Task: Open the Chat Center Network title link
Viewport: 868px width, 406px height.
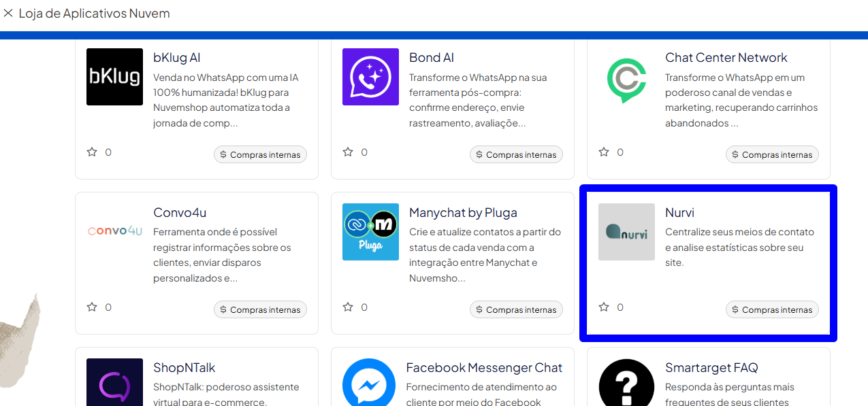Action: point(726,58)
